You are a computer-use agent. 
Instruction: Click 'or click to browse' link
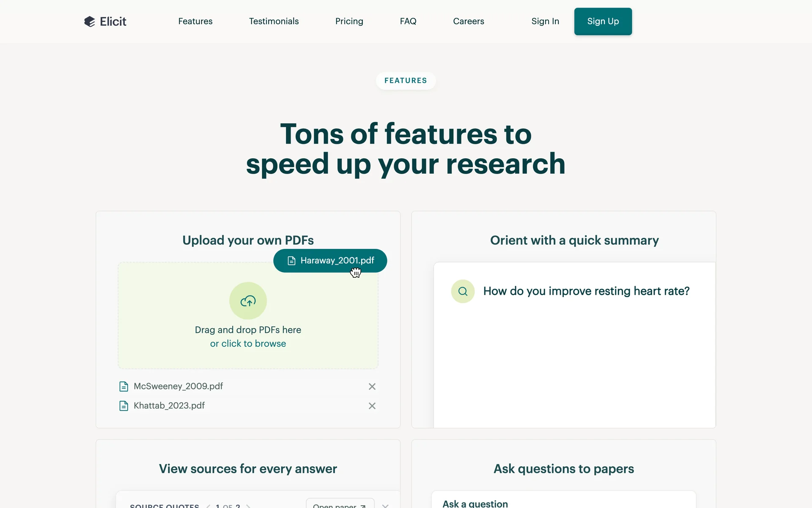pyautogui.click(x=248, y=344)
